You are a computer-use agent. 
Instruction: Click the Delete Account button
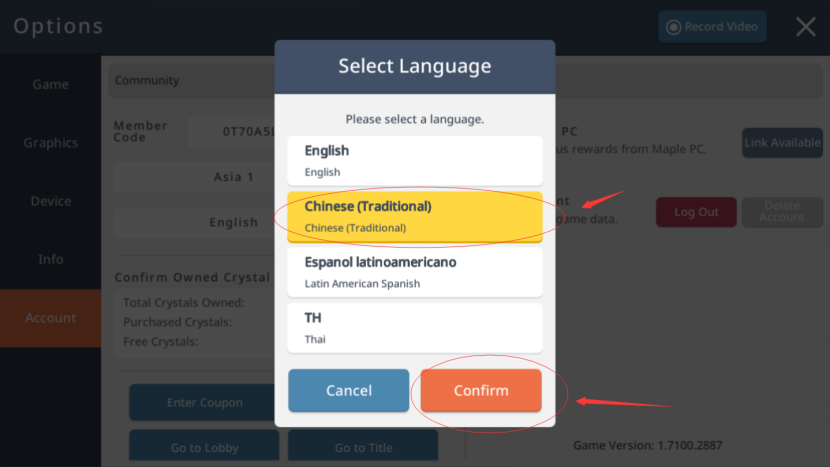(x=782, y=212)
